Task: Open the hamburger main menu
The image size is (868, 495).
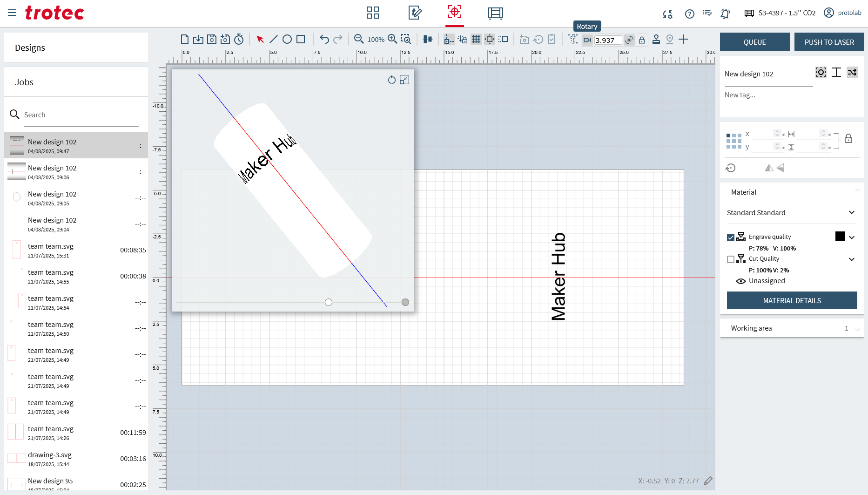Action: tap(12, 13)
